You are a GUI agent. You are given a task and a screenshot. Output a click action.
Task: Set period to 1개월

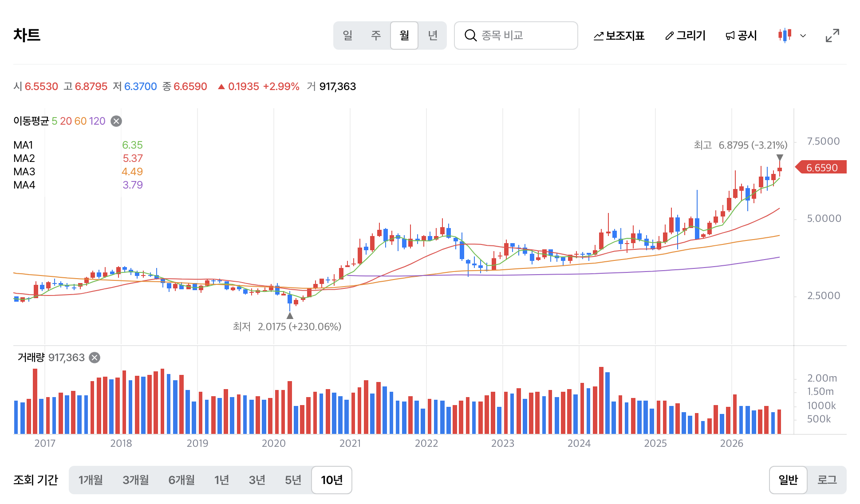click(x=91, y=480)
